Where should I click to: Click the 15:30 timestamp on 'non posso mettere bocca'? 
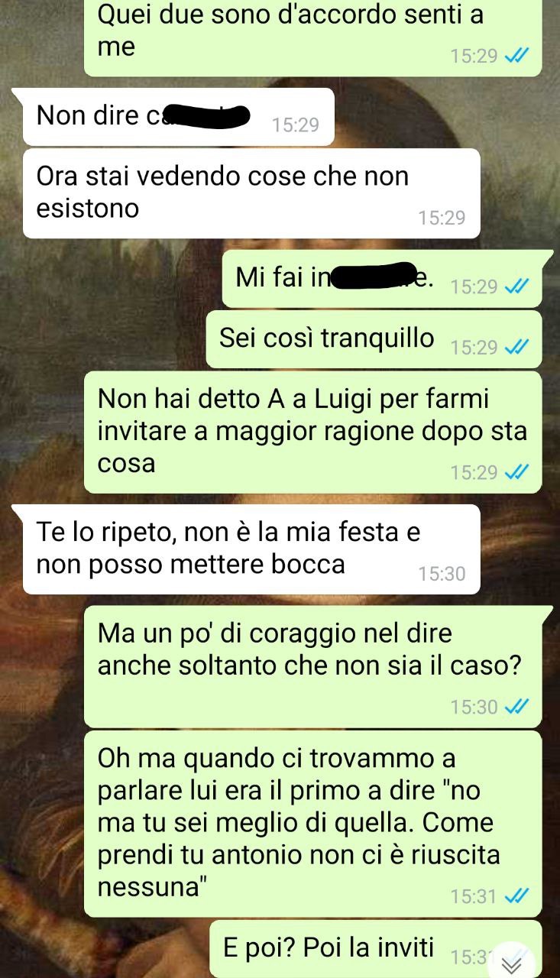(x=442, y=574)
